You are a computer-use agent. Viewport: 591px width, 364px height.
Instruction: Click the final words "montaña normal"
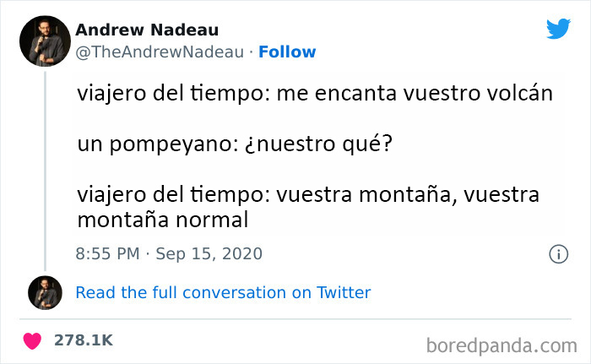pyautogui.click(x=162, y=220)
